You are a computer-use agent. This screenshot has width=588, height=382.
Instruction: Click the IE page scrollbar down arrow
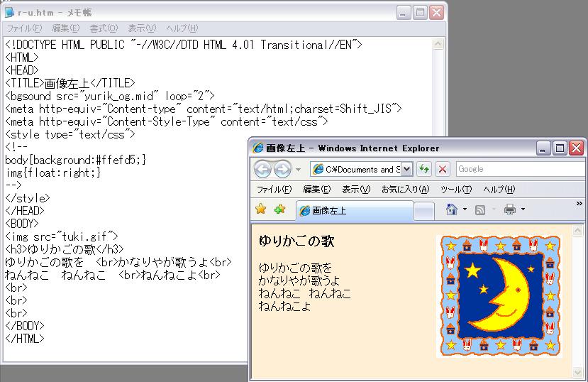tap(577, 372)
